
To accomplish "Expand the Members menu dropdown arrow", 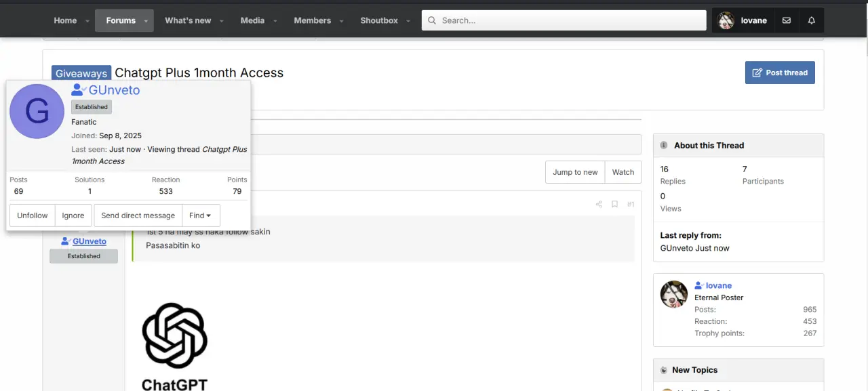I will pos(341,21).
